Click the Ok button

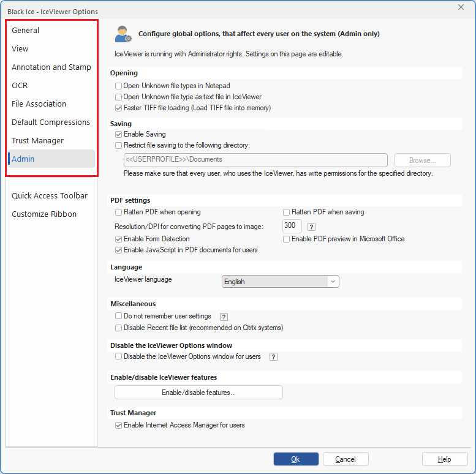click(x=296, y=459)
